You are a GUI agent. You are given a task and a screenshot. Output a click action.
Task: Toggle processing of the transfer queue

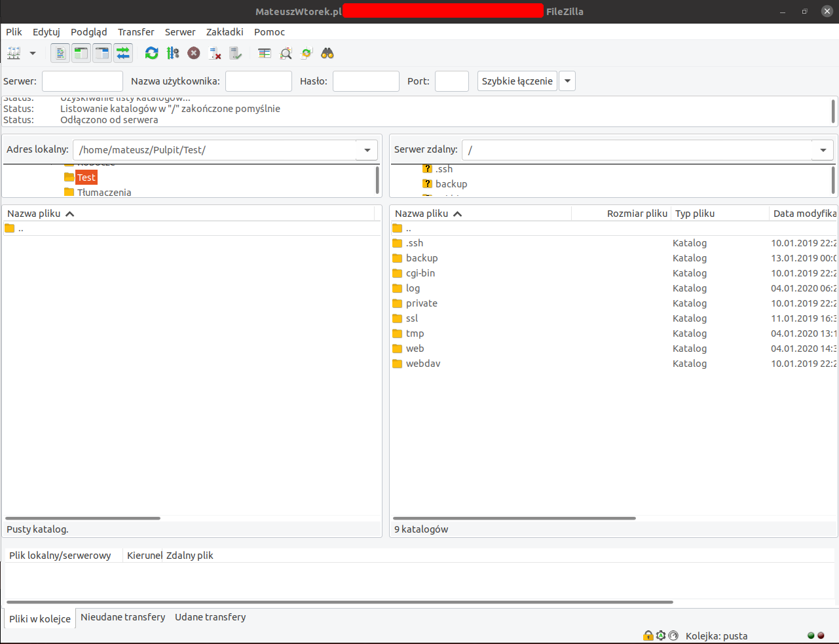pyautogui.click(x=173, y=53)
